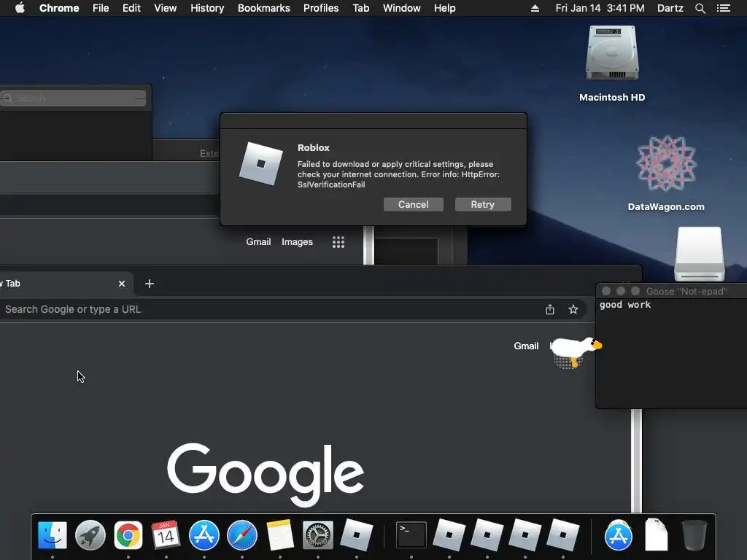Screen dimensions: 747x560
Task: Click Gmail link beside Images in back Chrome window
Action: click(x=259, y=242)
